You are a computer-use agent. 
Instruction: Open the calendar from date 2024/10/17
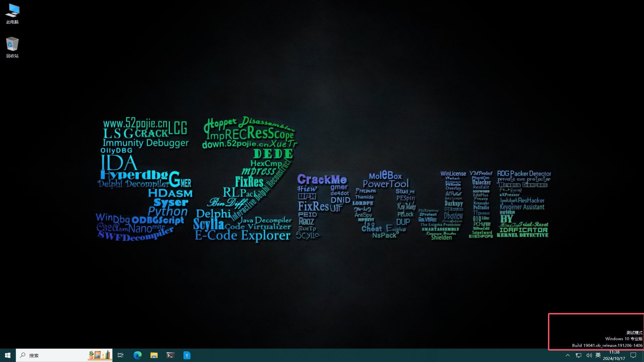coord(614,359)
